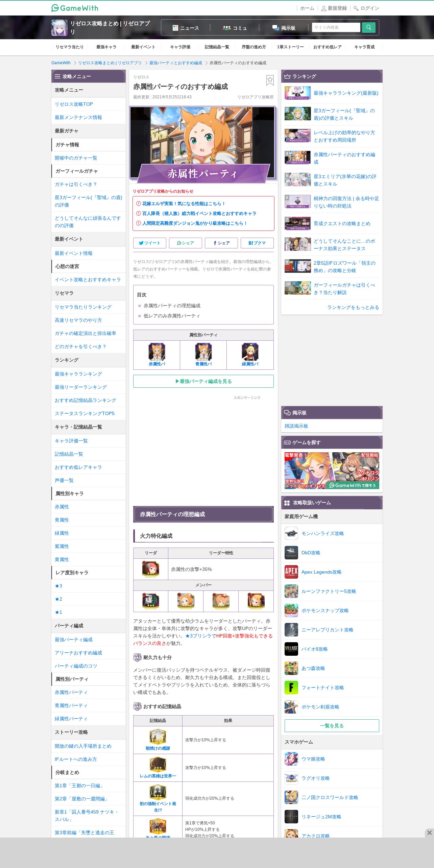Click the ニーアレプリカント攻略 game icon
This screenshot has height=868, width=434.
coord(291,630)
